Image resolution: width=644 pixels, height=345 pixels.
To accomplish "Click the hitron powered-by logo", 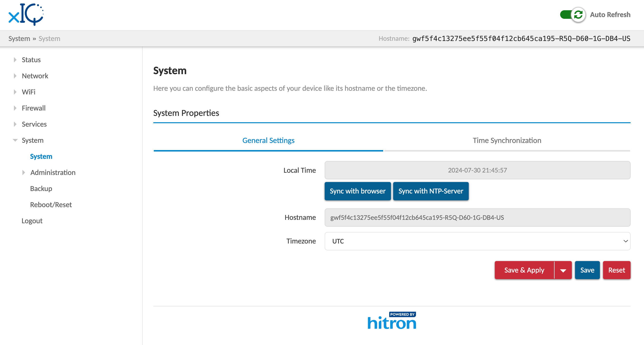I will pyautogui.click(x=392, y=321).
